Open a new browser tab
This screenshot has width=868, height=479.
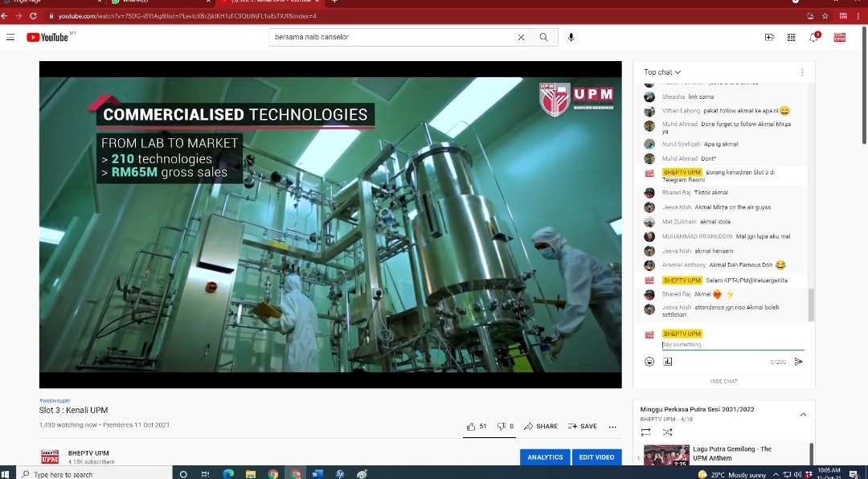334,2
